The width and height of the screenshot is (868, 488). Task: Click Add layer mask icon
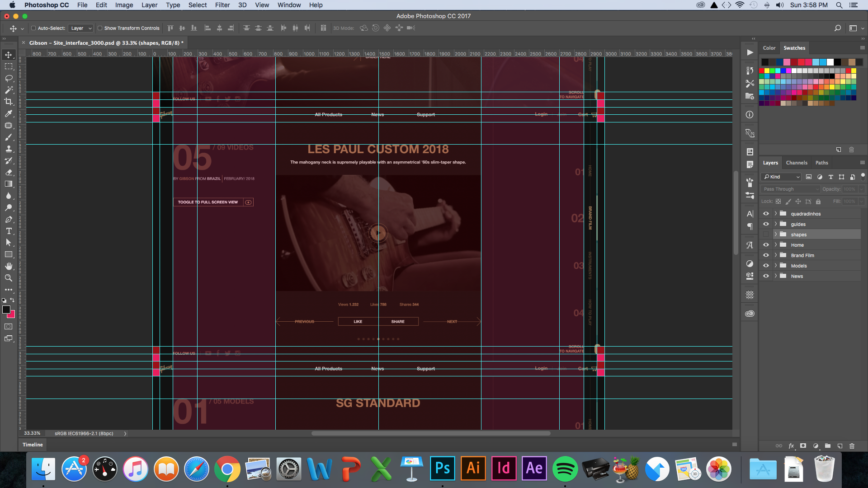click(x=803, y=446)
